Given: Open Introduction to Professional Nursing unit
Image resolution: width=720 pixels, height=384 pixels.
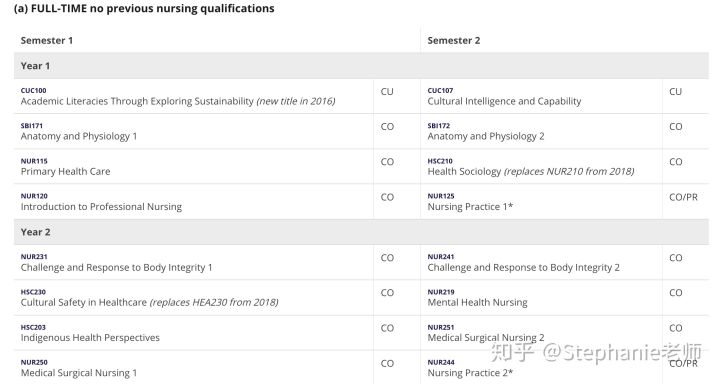Looking at the screenshot, I should 101,207.
